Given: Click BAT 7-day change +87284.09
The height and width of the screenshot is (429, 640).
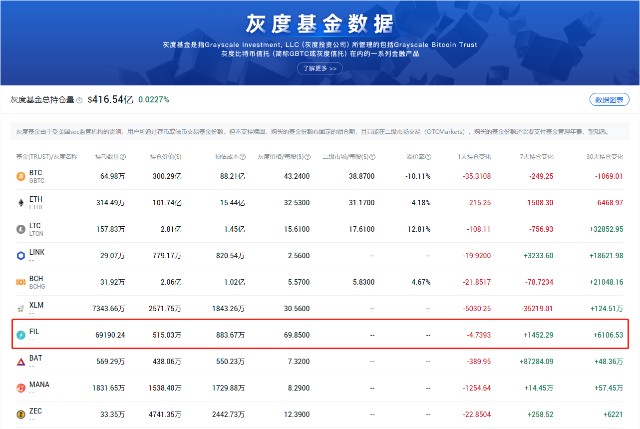Looking at the screenshot, I should coord(536,362).
